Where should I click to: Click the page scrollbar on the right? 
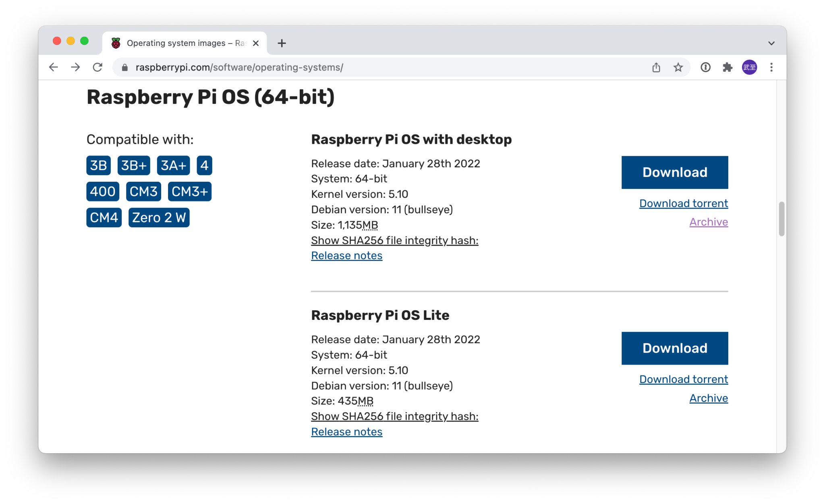781,218
